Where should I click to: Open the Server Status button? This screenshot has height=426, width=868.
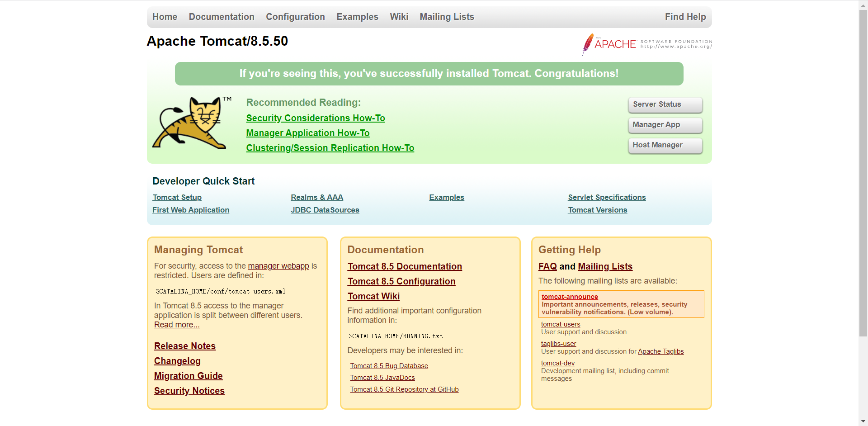point(665,104)
